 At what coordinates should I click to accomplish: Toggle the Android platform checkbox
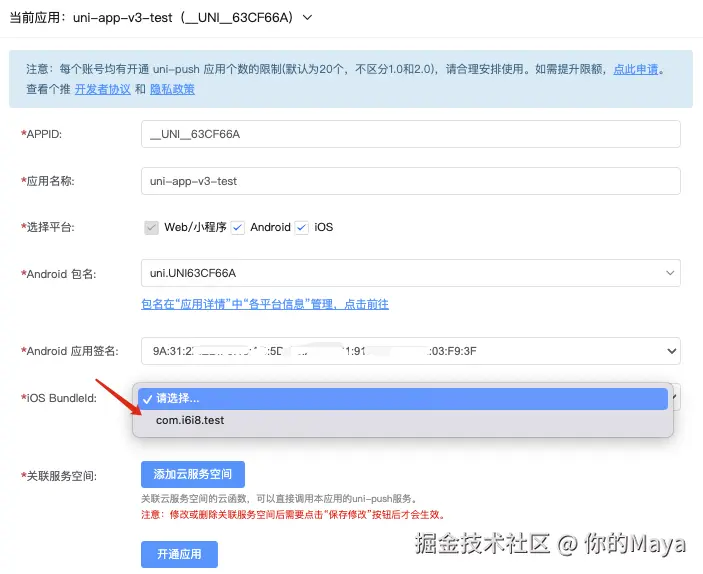(x=238, y=227)
